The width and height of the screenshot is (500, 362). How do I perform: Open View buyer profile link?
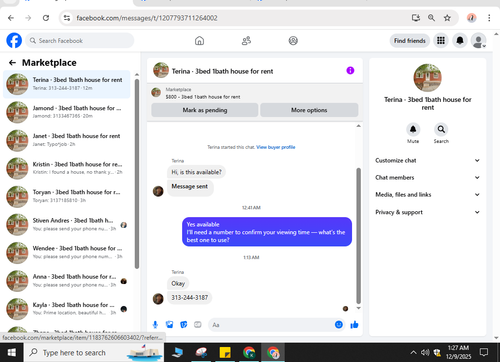click(276, 147)
